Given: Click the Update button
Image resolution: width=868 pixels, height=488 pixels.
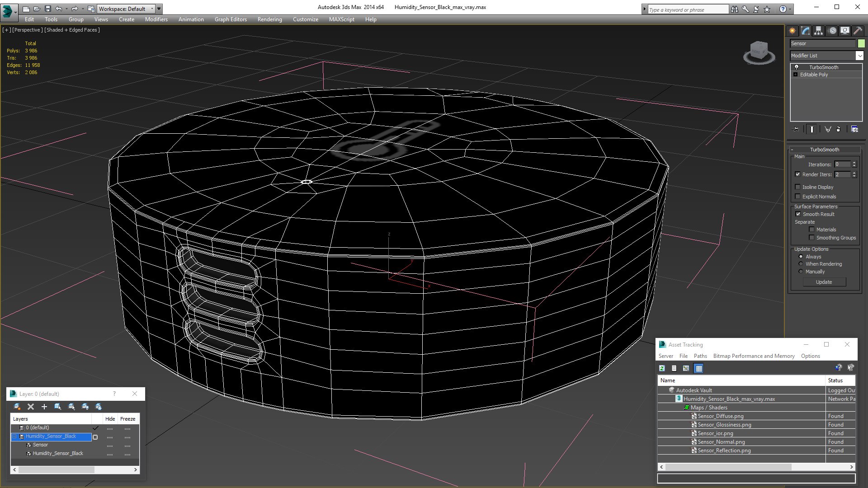Looking at the screenshot, I should (824, 282).
